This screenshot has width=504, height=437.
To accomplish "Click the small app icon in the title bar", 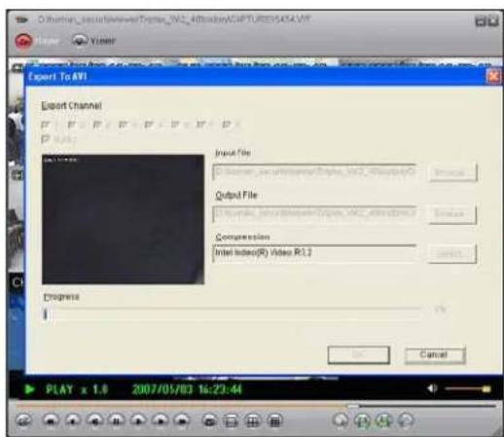I will [22, 20].
